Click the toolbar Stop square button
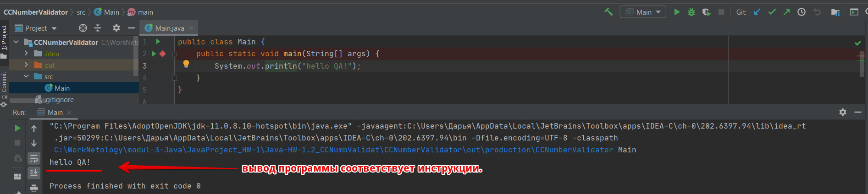Viewport: 868px width, 194px height. [721, 12]
